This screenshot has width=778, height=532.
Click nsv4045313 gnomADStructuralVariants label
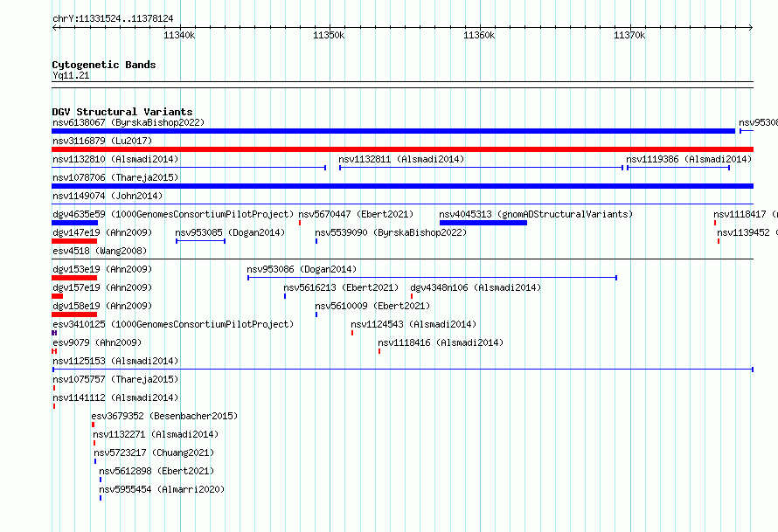(537, 214)
